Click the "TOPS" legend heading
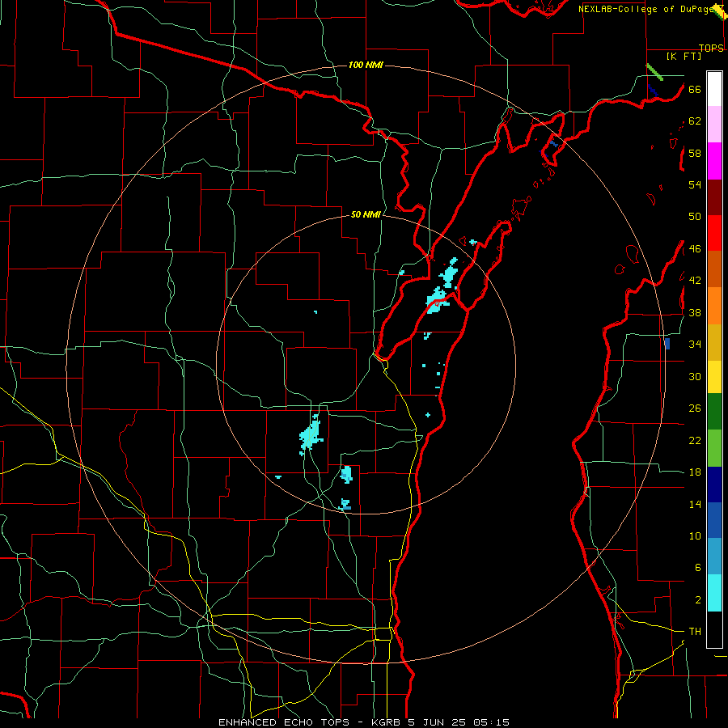The image size is (728, 728). 711,48
